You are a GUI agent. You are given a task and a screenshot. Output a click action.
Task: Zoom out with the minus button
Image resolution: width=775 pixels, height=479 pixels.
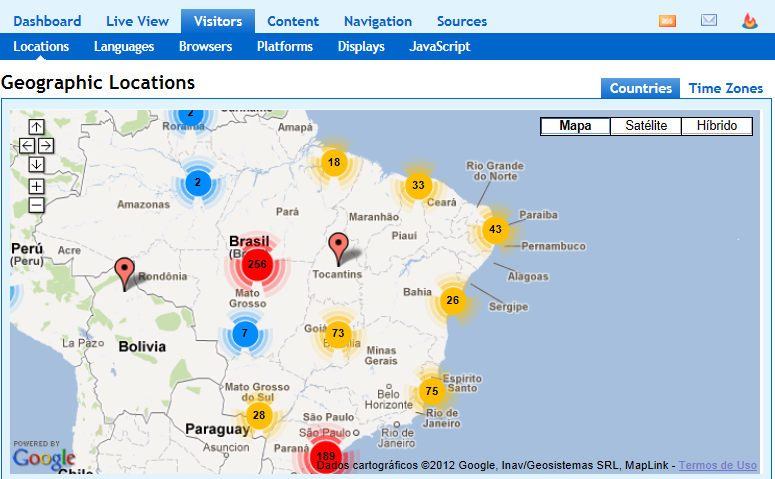[x=36, y=205]
